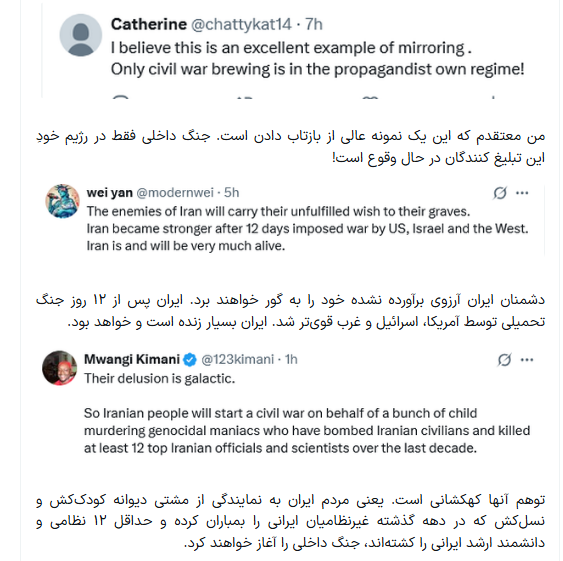
Task: Click the @chattykat14 handle
Action: coord(241,24)
